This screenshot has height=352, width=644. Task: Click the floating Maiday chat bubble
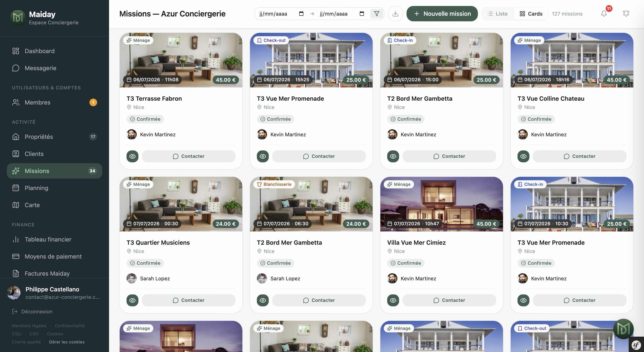pos(623,329)
